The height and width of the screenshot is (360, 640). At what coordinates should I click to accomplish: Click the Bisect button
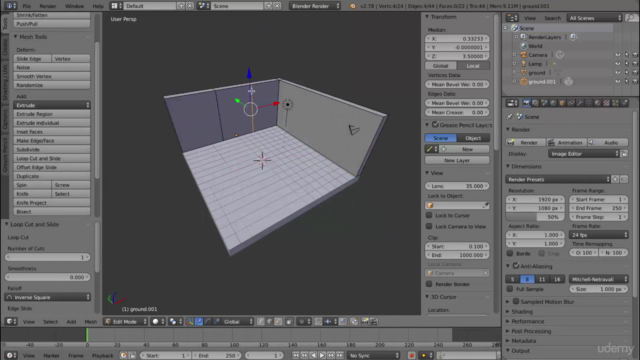point(52,211)
